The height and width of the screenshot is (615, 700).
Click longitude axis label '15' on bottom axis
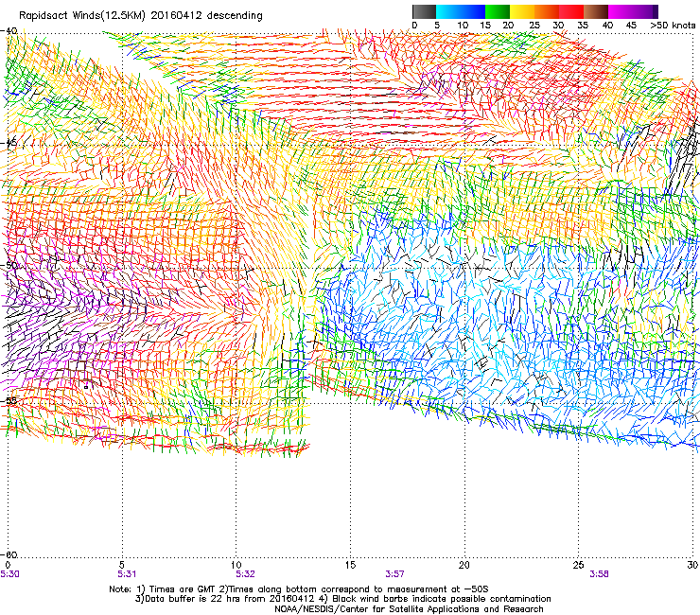[350, 565]
